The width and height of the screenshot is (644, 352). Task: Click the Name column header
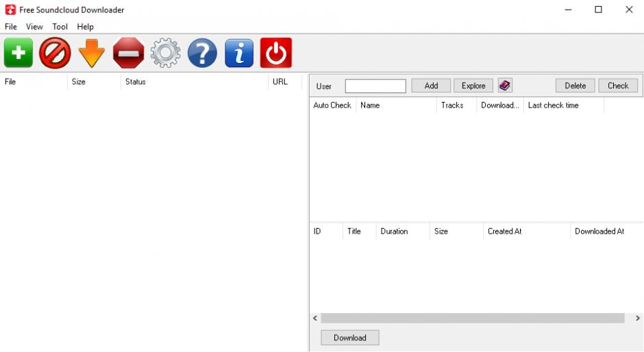coord(397,105)
